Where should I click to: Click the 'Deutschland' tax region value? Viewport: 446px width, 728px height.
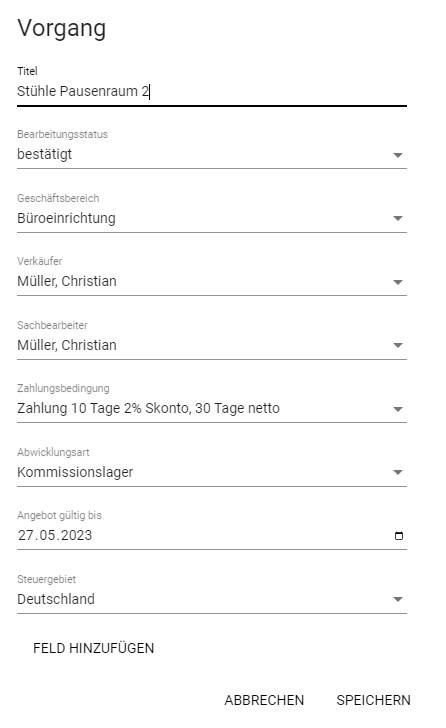(x=56, y=599)
